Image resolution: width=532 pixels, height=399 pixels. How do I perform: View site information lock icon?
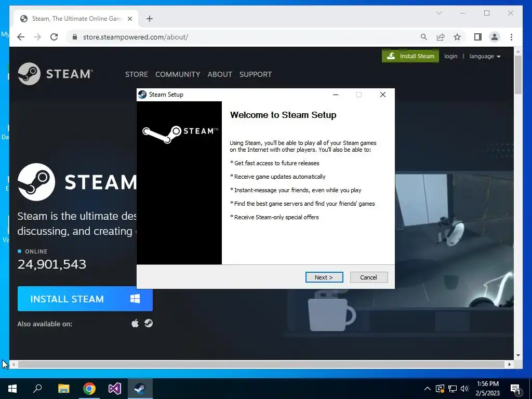75,37
